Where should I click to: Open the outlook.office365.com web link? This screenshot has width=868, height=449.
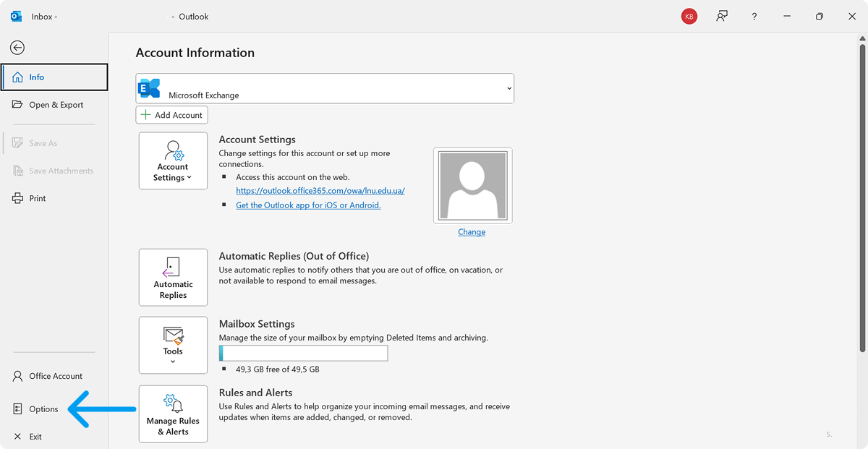coord(320,191)
